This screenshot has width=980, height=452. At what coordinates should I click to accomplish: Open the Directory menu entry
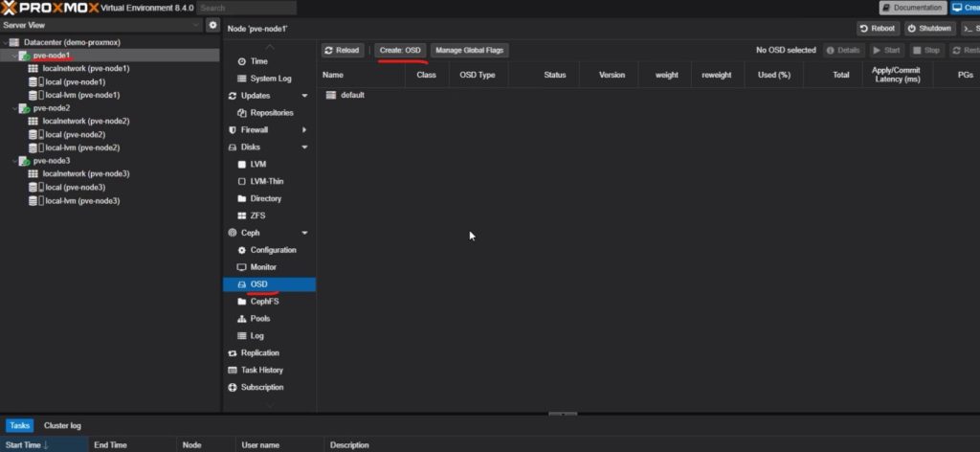[x=269, y=198]
